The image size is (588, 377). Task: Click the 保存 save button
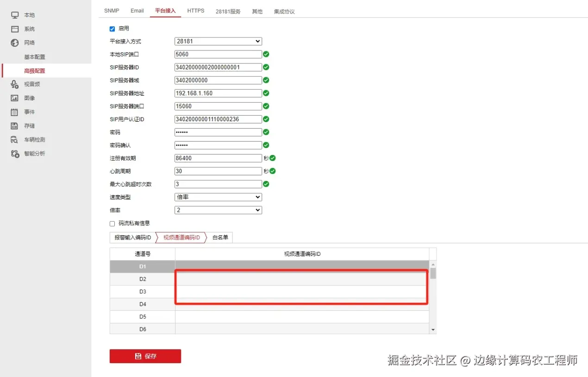(145, 356)
